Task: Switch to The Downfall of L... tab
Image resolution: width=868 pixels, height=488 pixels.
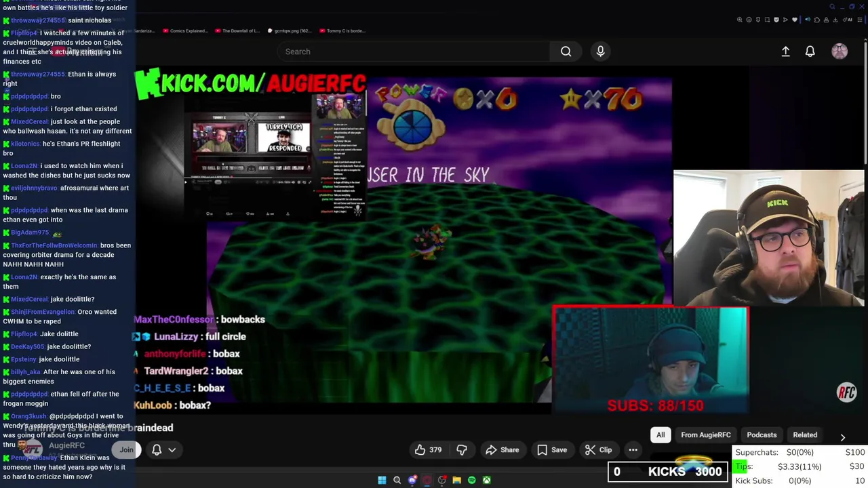Action: pos(237,30)
